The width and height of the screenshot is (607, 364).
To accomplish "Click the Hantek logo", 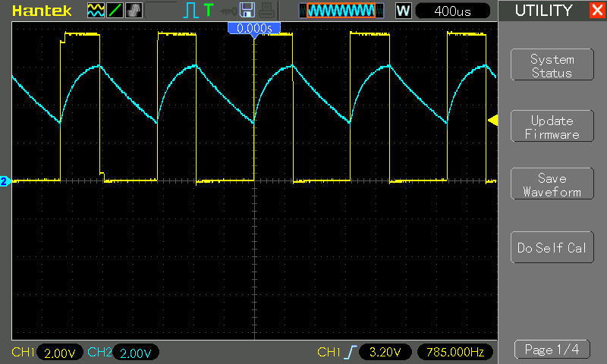I will pyautogui.click(x=42, y=11).
